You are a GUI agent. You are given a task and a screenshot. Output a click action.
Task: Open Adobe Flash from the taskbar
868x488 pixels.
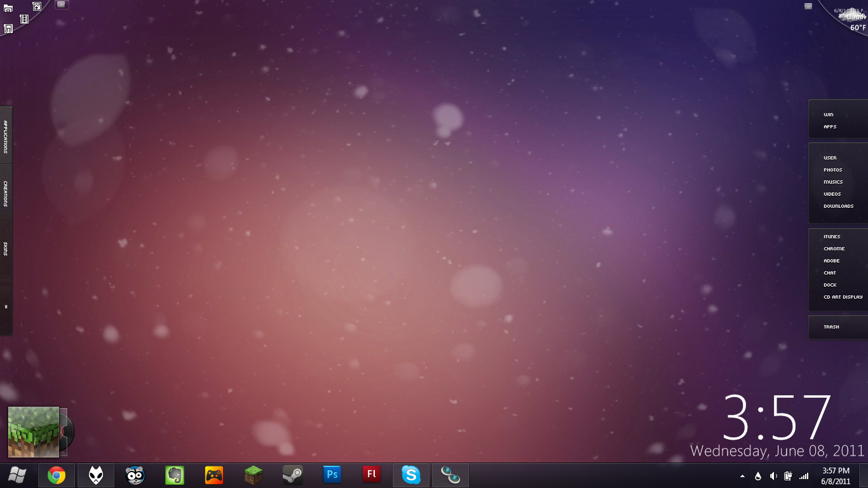[x=372, y=475]
